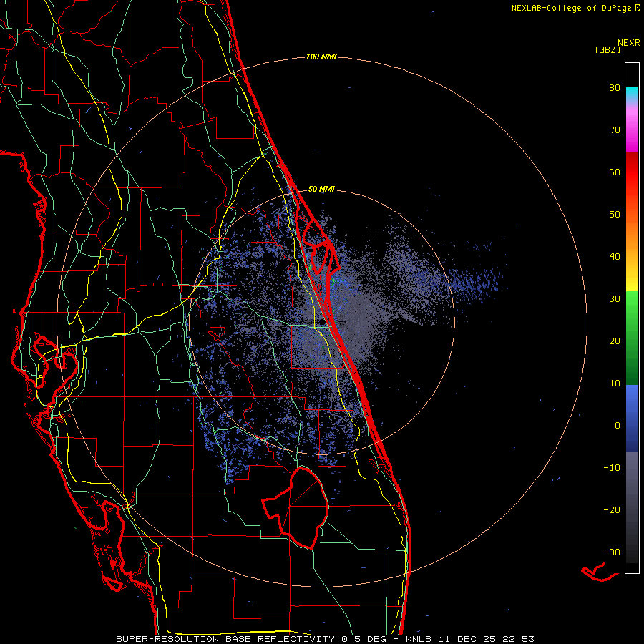Click the 80 value on the dBZ scale

click(x=615, y=88)
